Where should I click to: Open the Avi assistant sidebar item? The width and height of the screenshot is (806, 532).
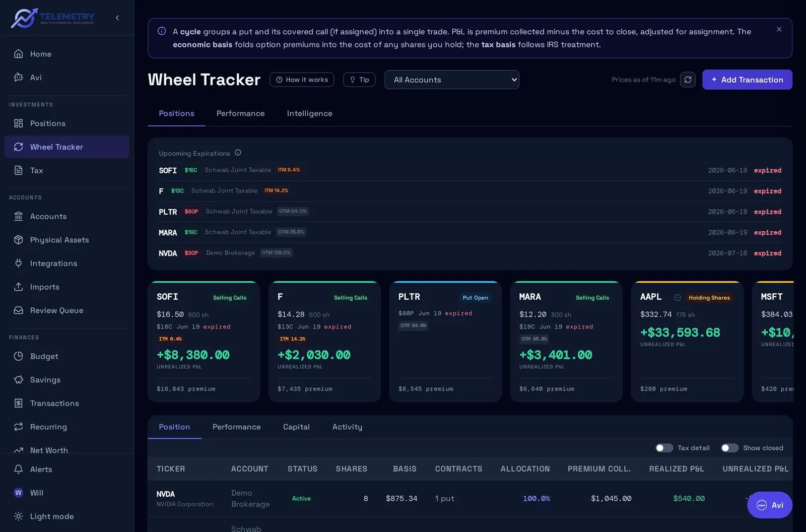click(66, 77)
